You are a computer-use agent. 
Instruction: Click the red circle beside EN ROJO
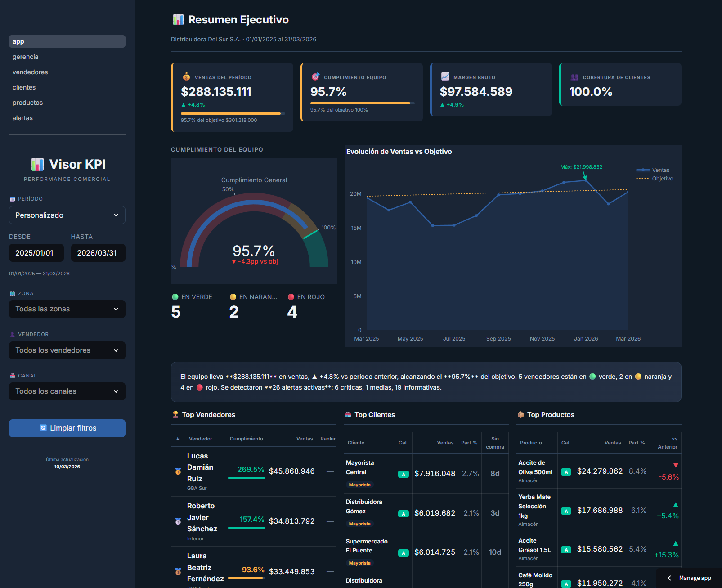click(x=291, y=297)
